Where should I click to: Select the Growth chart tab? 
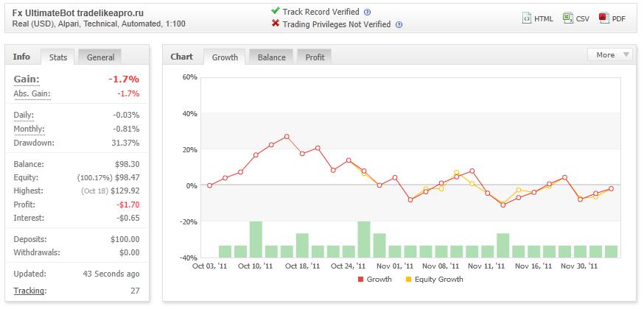pos(225,57)
